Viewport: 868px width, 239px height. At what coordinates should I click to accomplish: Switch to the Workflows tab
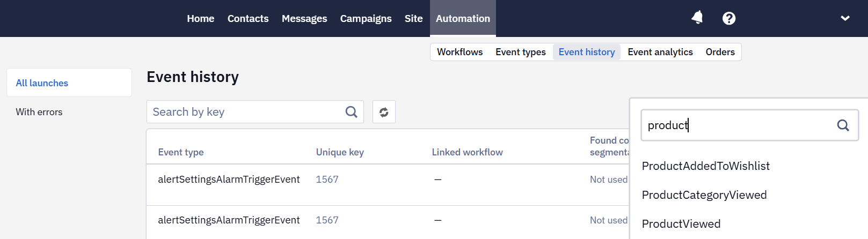tap(460, 52)
